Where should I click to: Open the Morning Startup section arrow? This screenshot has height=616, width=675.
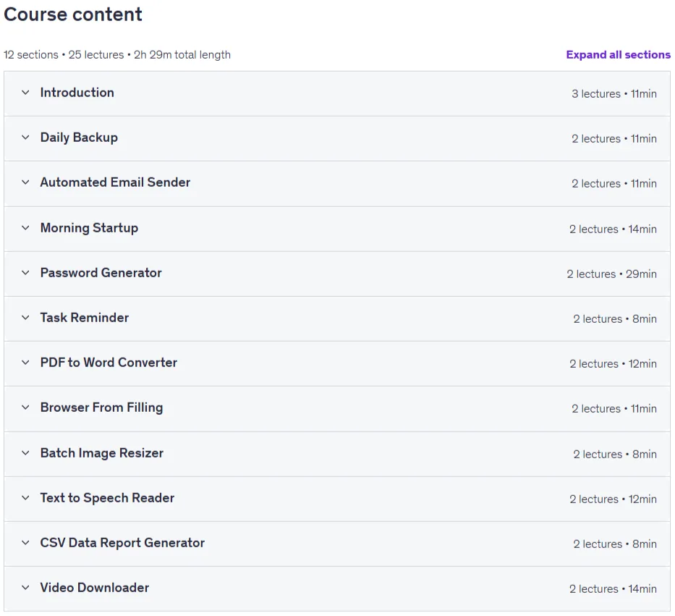(25, 228)
